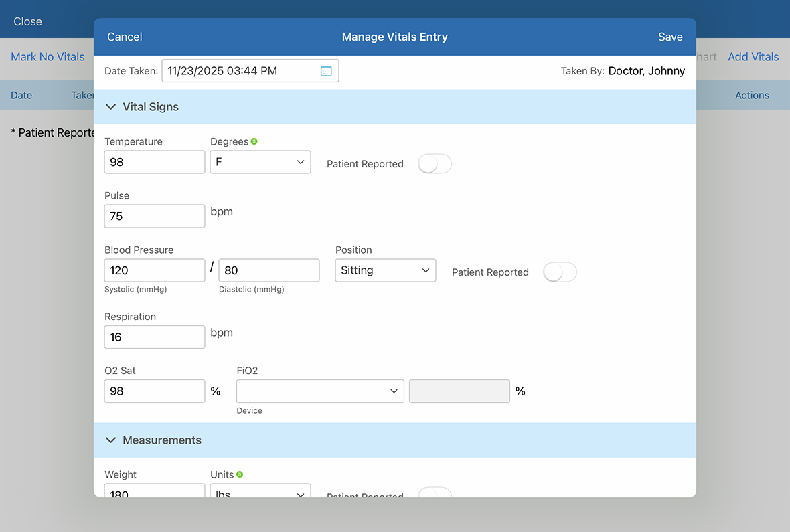Open the Date Taken calendar picker icon
Image resolution: width=790 pixels, height=532 pixels.
click(x=326, y=71)
